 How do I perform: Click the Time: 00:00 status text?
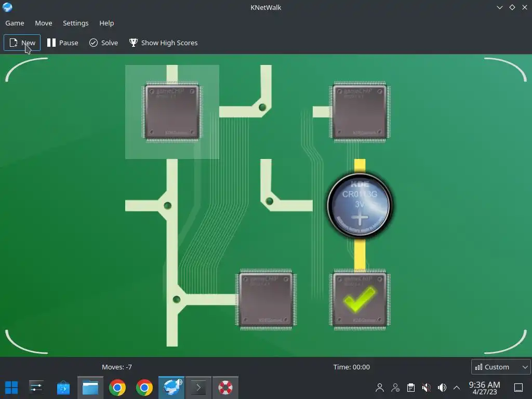352,367
